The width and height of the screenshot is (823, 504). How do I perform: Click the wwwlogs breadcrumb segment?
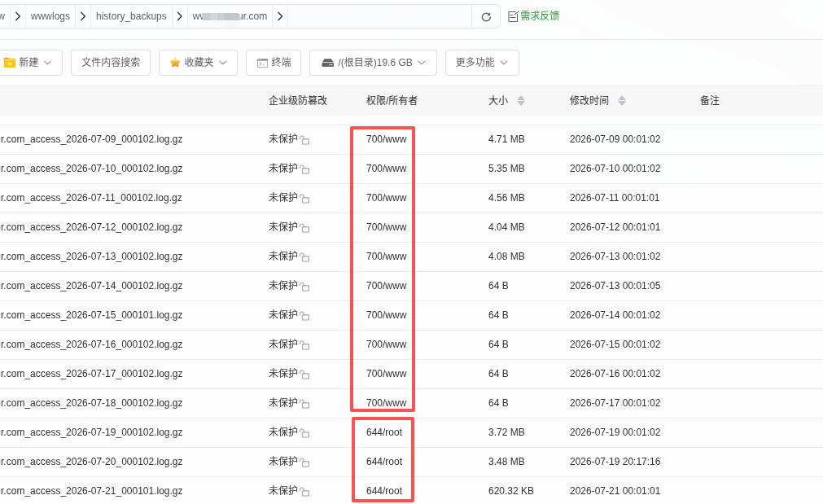[50, 16]
